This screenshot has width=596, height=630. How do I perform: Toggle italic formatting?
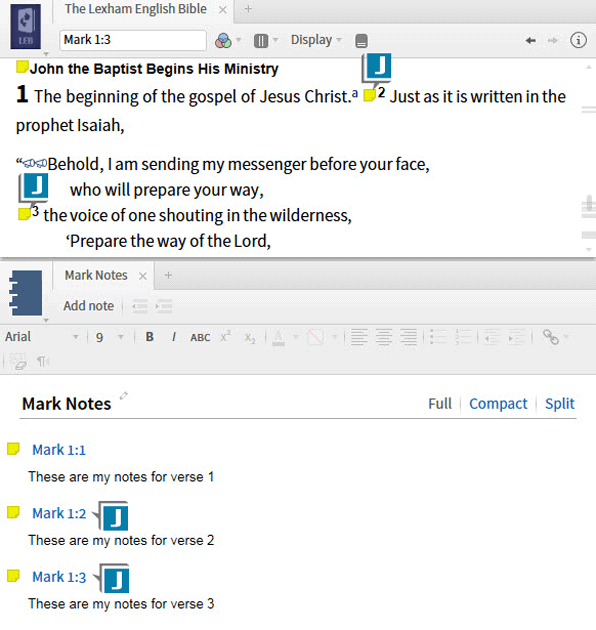click(174, 337)
